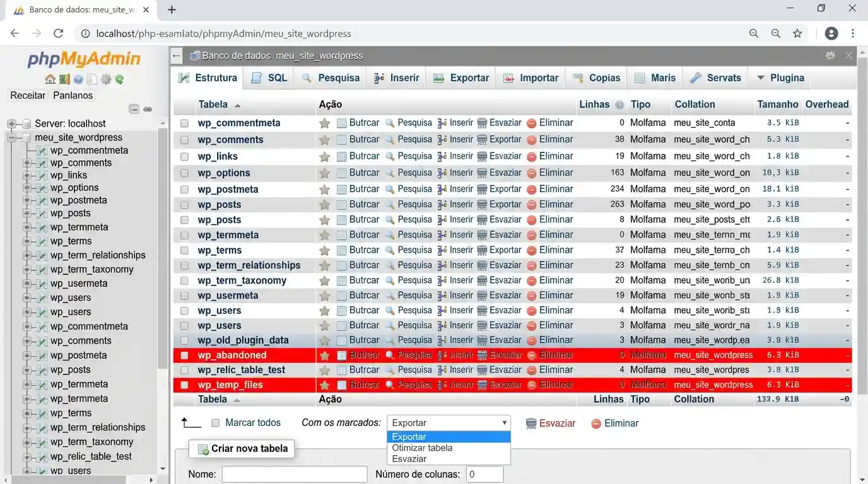Click the Panlanos button in sidebar
The image size is (868, 484).
click(x=73, y=96)
